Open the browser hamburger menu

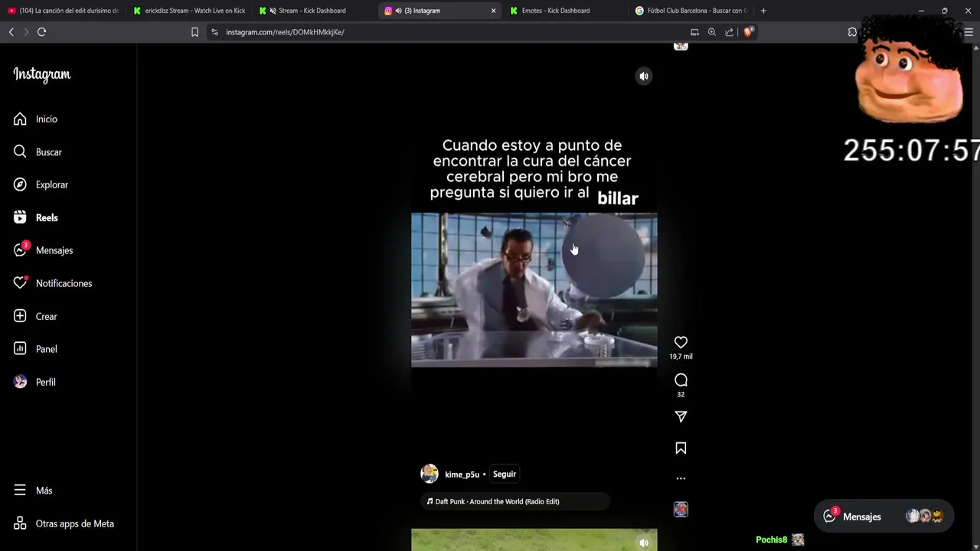(x=969, y=32)
